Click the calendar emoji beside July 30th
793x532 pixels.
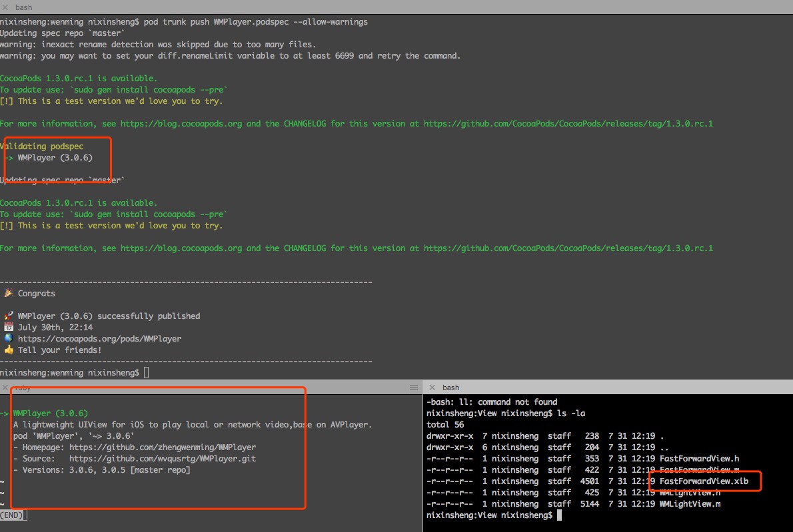tap(8, 327)
